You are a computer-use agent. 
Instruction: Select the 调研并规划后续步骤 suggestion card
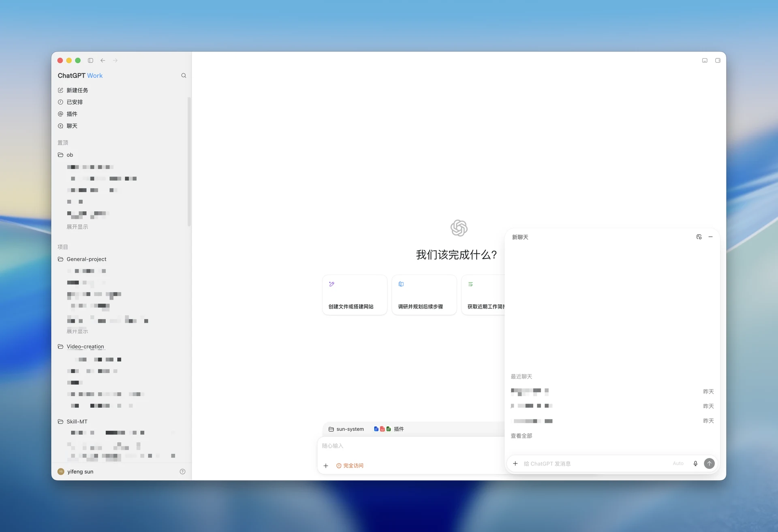[x=424, y=295]
